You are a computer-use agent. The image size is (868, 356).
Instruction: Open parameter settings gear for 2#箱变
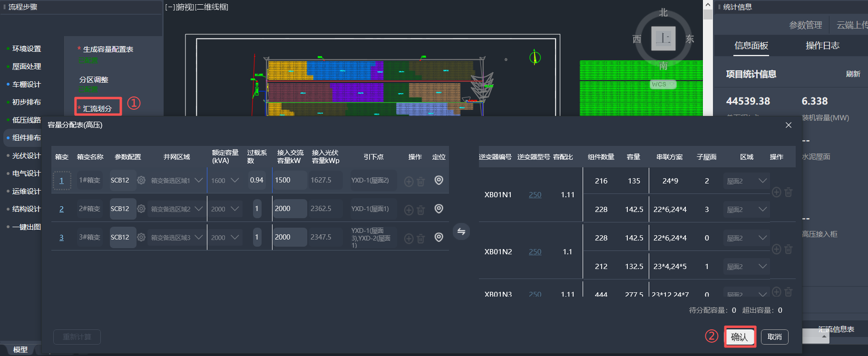141,209
